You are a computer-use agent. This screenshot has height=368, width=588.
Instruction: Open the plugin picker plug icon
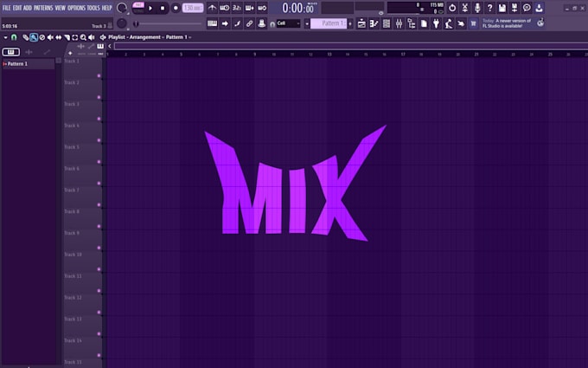(x=436, y=23)
